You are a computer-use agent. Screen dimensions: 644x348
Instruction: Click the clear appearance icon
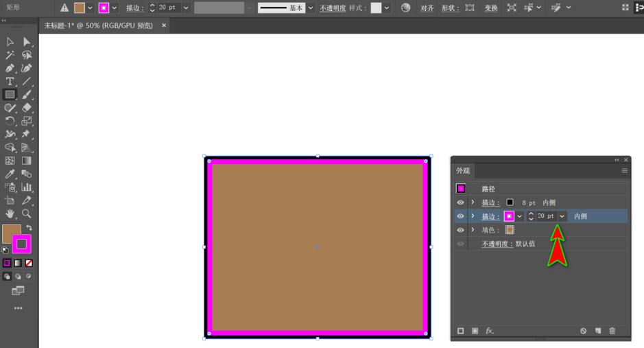584,331
